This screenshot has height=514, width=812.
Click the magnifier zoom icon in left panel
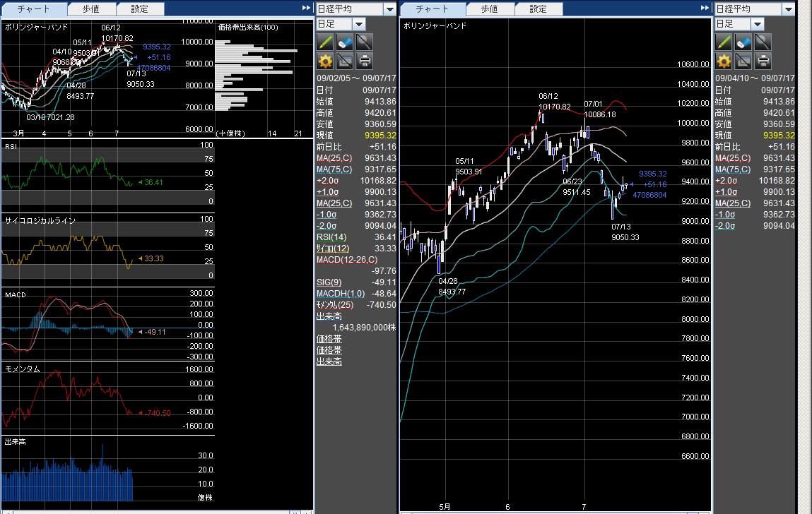[364, 42]
